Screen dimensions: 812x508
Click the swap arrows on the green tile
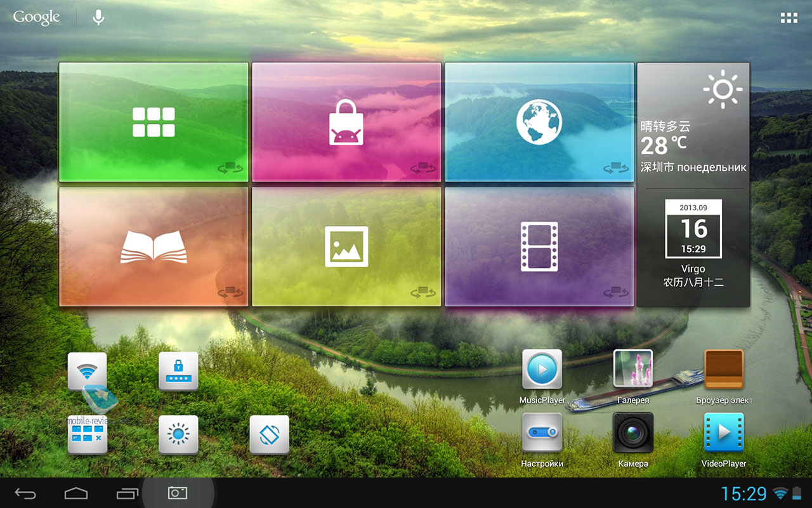tap(230, 168)
